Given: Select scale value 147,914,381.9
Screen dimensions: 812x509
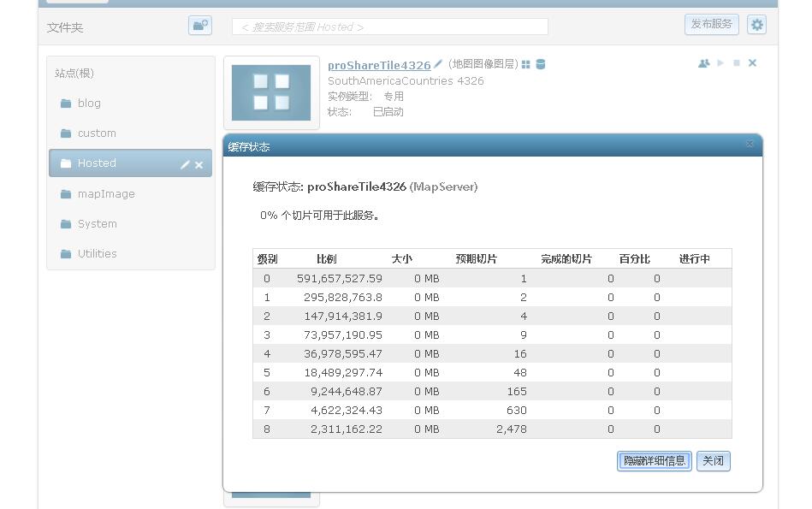Looking at the screenshot, I should click(343, 316).
